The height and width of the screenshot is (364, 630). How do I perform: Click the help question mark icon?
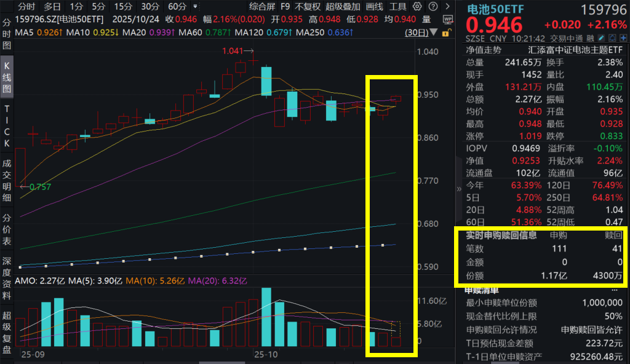[433, 7]
